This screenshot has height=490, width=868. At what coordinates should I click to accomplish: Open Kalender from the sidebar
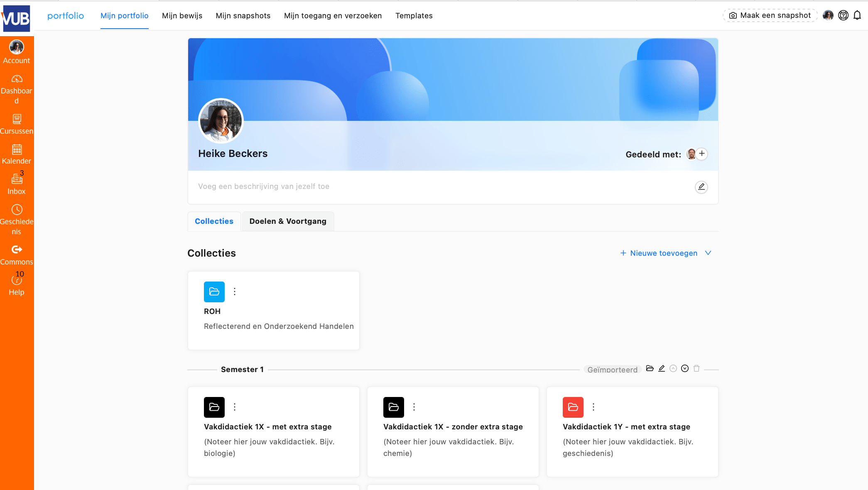tap(17, 154)
